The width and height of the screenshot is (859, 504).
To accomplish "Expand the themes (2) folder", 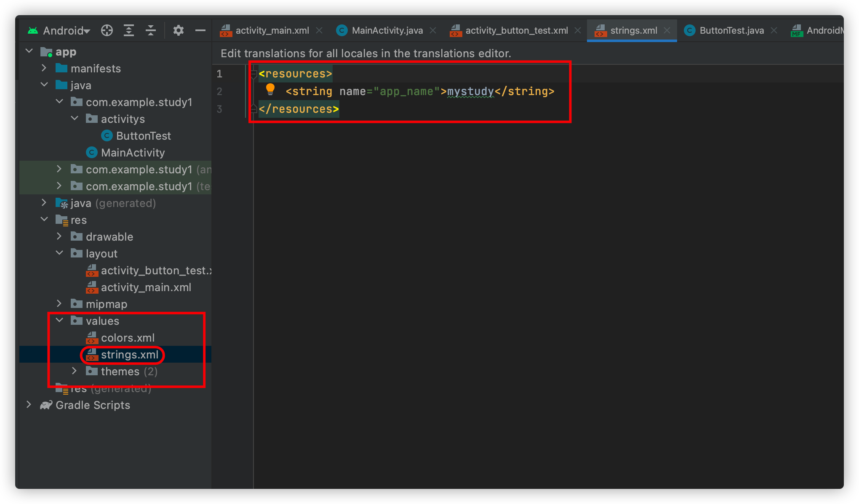I will (x=75, y=371).
